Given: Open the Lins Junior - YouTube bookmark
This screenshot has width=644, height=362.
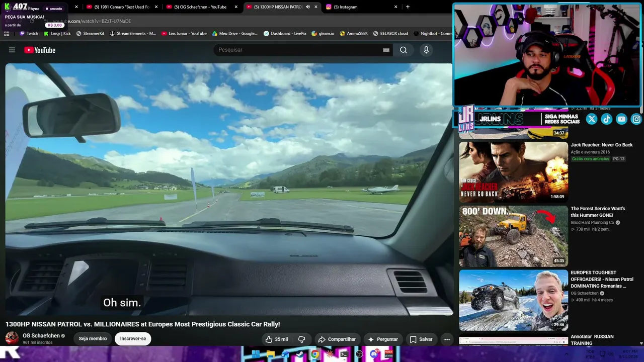Looking at the screenshot, I should tap(184, 34).
